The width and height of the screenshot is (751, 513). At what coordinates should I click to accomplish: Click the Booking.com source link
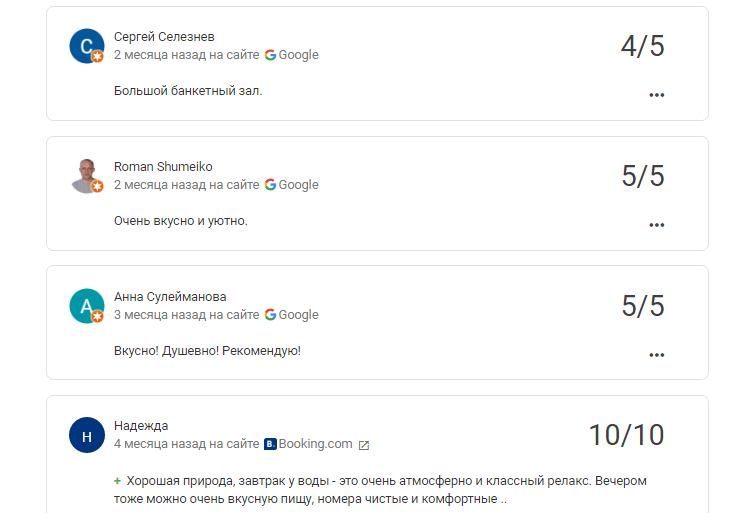(315, 444)
